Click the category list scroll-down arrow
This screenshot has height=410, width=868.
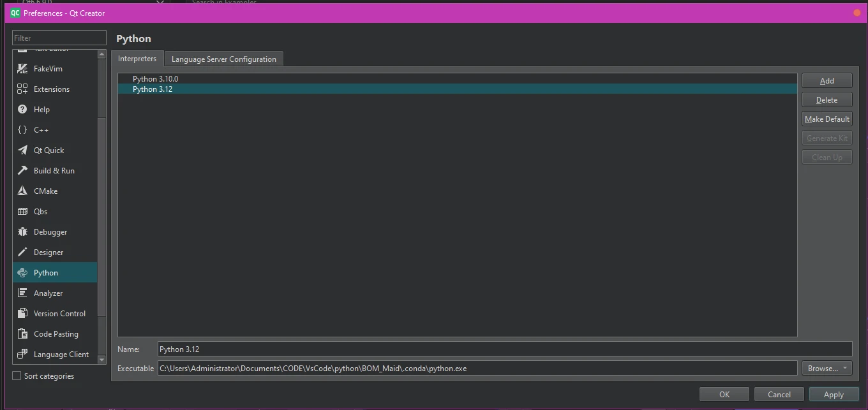pyautogui.click(x=101, y=360)
